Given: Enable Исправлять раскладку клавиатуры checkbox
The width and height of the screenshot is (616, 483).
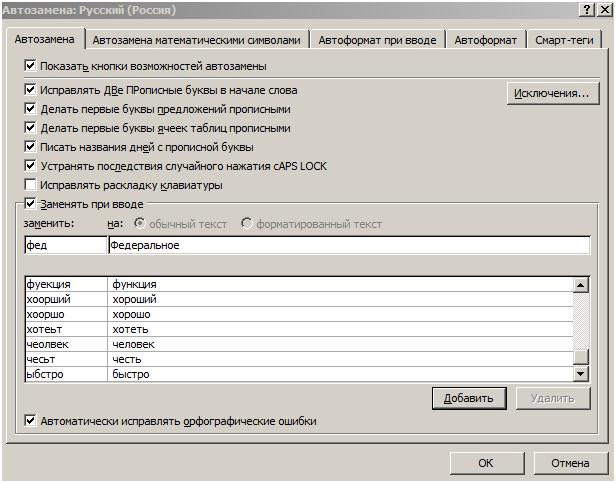Looking at the screenshot, I should coord(30,184).
